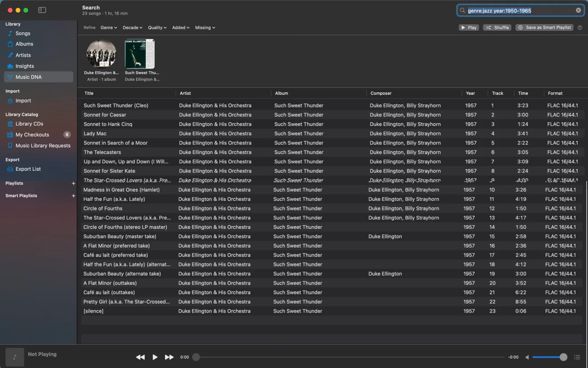The height and width of the screenshot is (368, 588).
Task: Select Music DNA in the sidebar
Action: coord(39,77)
